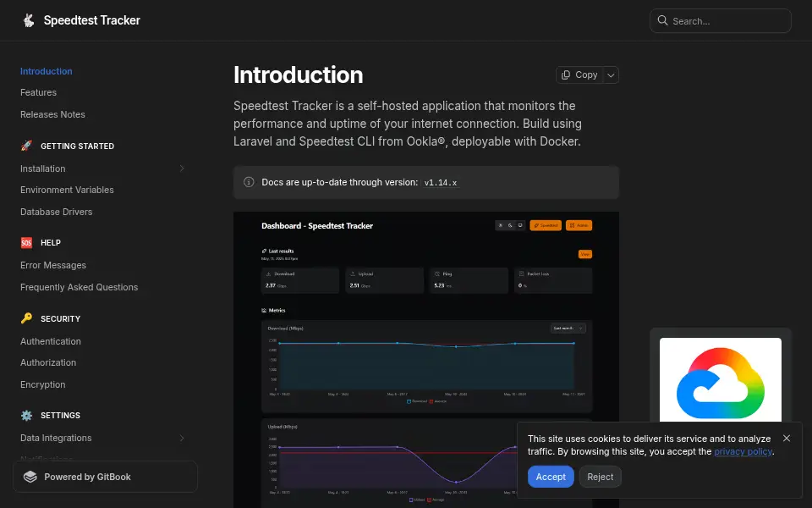Click the Speedtest Tracker site title
Image resolution: width=812 pixels, height=508 pixels.
tap(91, 20)
